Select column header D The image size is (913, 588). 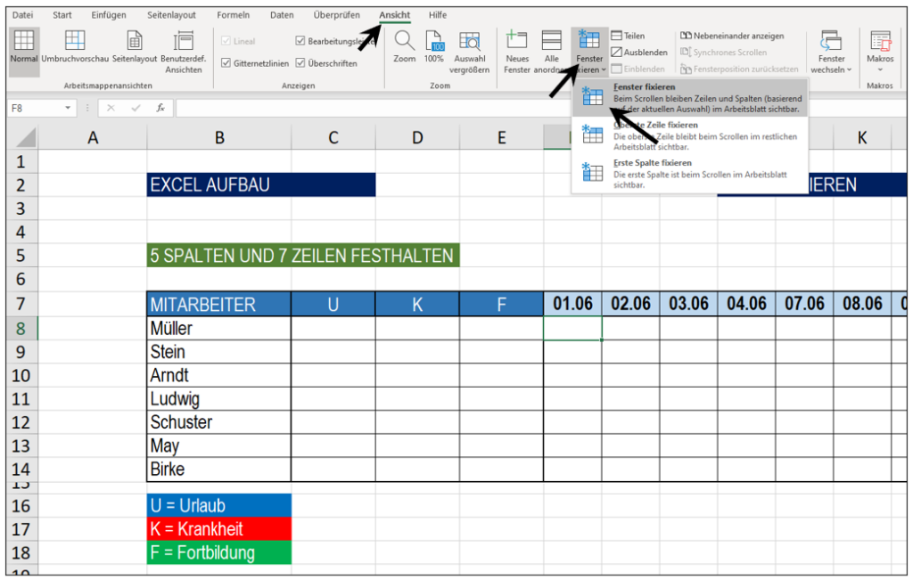coord(417,138)
